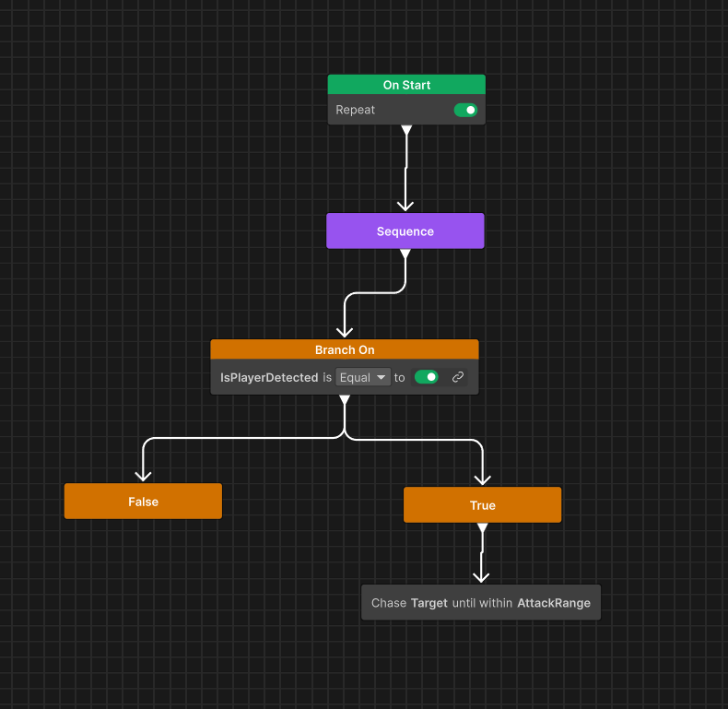Select the purple Sequence node

[x=405, y=230]
